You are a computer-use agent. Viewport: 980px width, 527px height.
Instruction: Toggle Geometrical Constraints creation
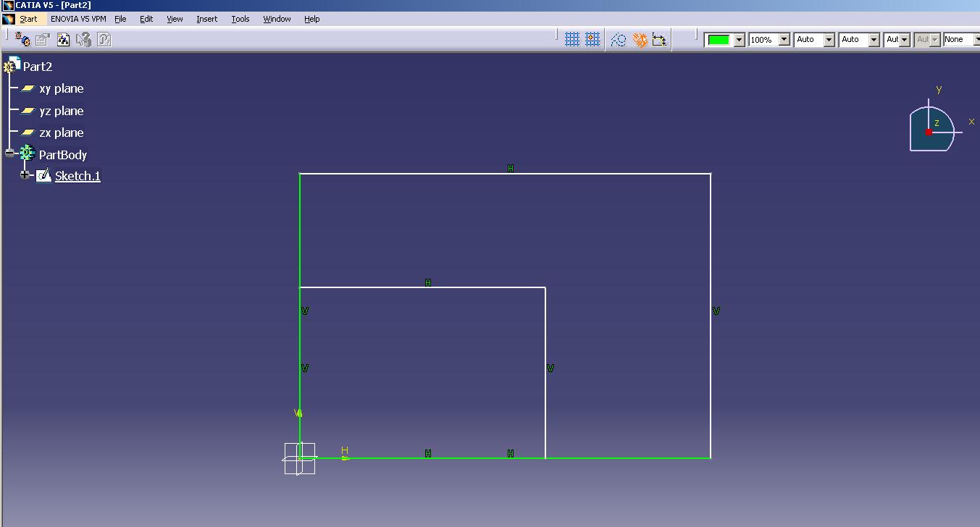[640, 40]
